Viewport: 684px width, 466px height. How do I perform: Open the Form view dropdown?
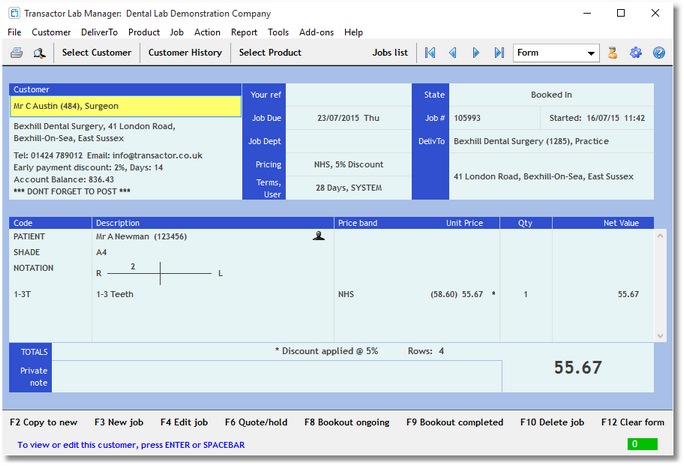(556, 53)
